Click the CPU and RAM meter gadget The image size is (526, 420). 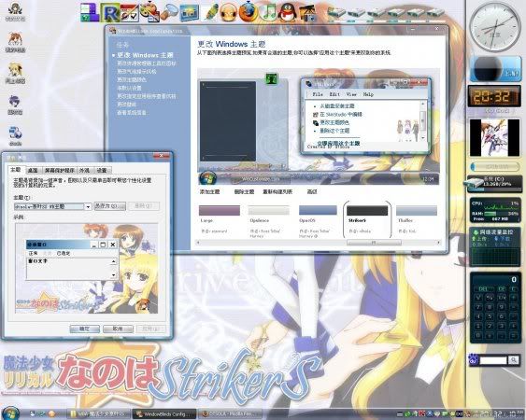tap(495, 210)
